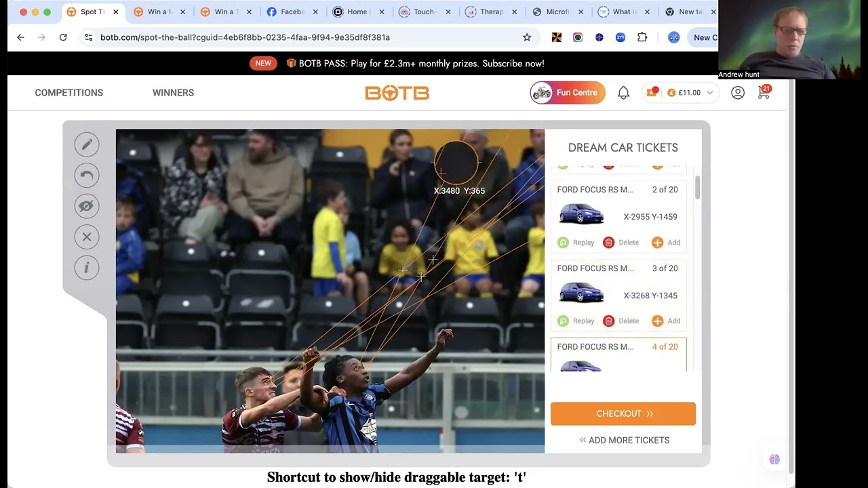Click car thumbnail on ticket 3 of 20
868x488 pixels.
[x=581, y=293]
